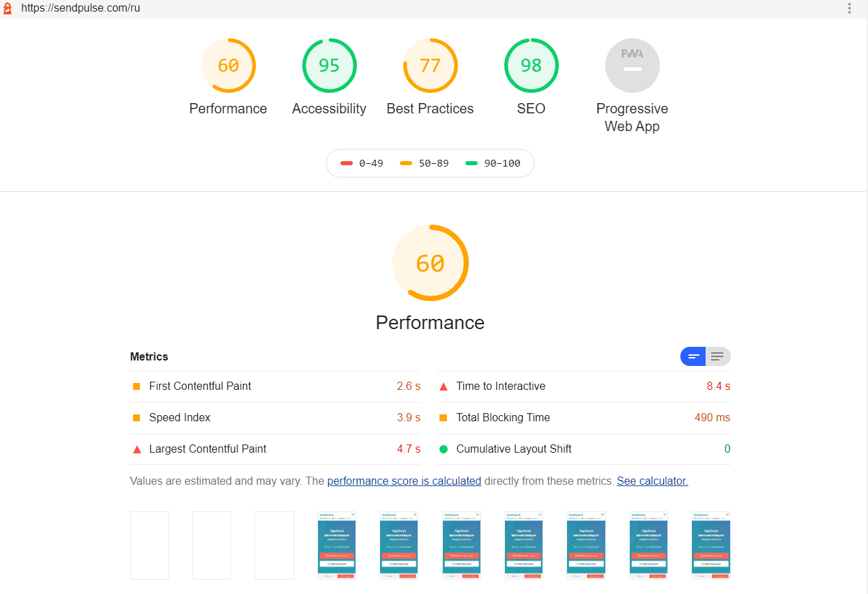Expand the First Contentful Paint metric

point(200,386)
